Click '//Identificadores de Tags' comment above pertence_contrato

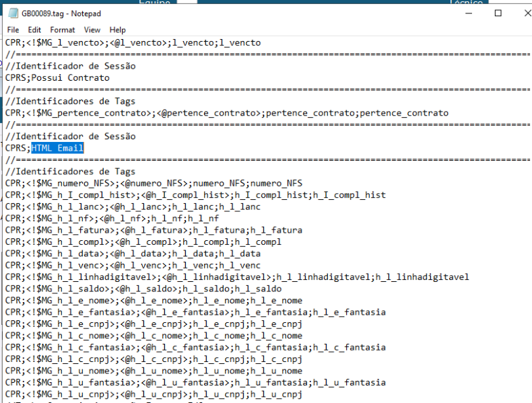(70, 102)
